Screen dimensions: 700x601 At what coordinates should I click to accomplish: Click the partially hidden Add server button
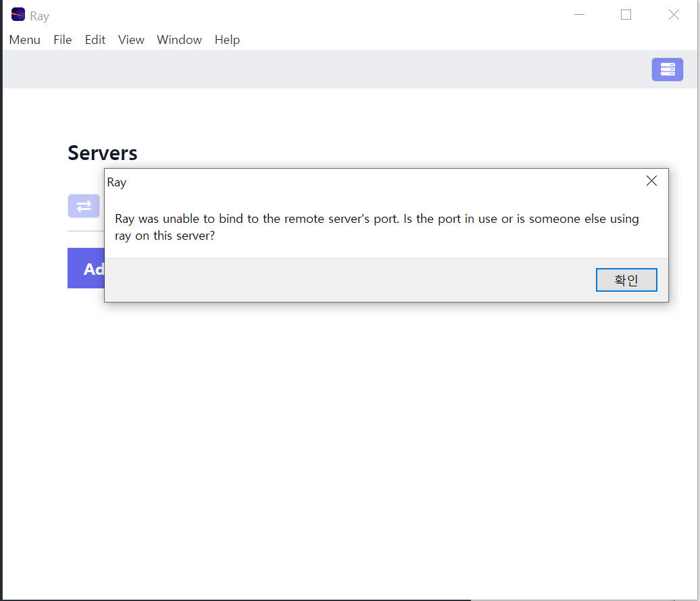click(x=86, y=268)
